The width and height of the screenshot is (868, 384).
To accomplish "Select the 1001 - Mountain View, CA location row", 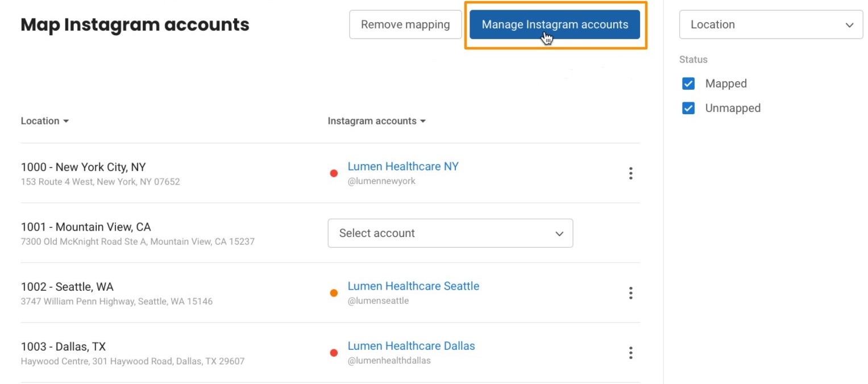I will pyautogui.click(x=86, y=227).
